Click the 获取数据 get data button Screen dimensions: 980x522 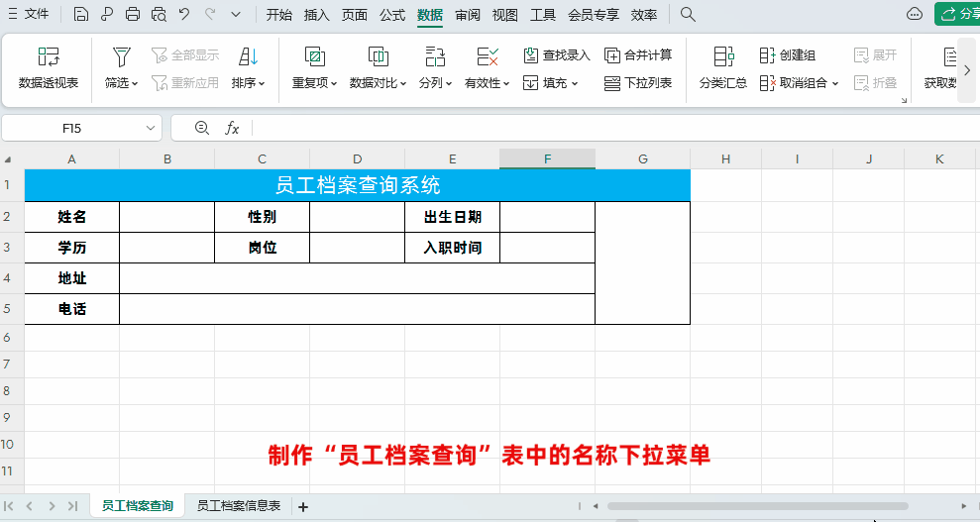click(940, 68)
